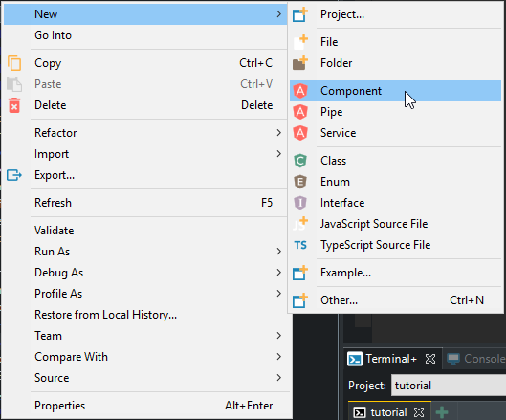Image resolution: width=506 pixels, height=420 pixels.
Task: Add a new terminal with green plus
Action: (x=442, y=412)
